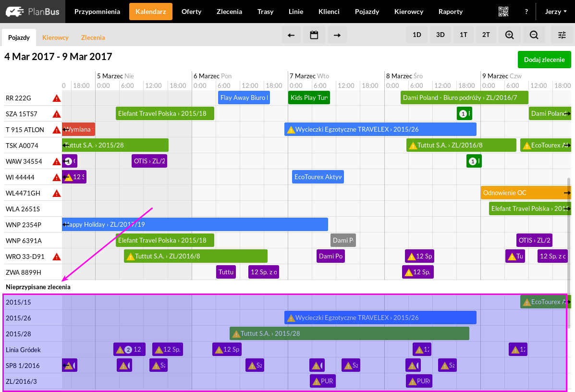This screenshot has width=575, height=392.
Task: Go to the previous date range
Action: coord(291,35)
